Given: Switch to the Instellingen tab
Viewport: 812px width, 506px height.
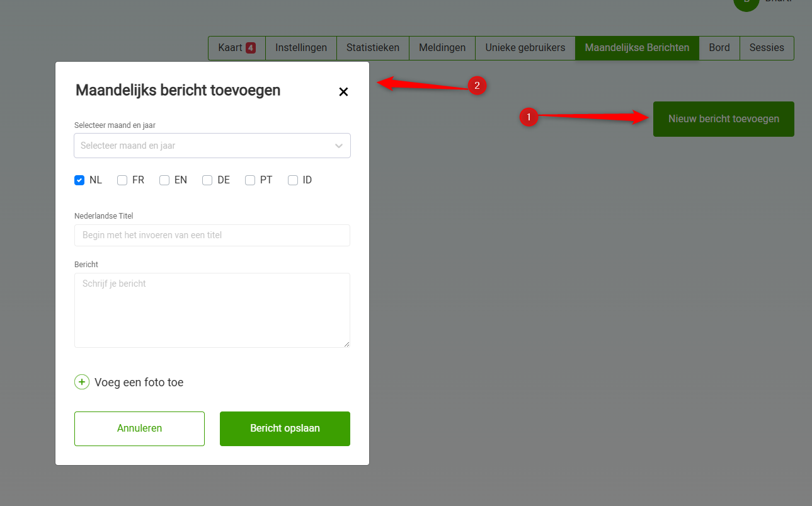Looking at the screenshot, I should click(301, 48).
